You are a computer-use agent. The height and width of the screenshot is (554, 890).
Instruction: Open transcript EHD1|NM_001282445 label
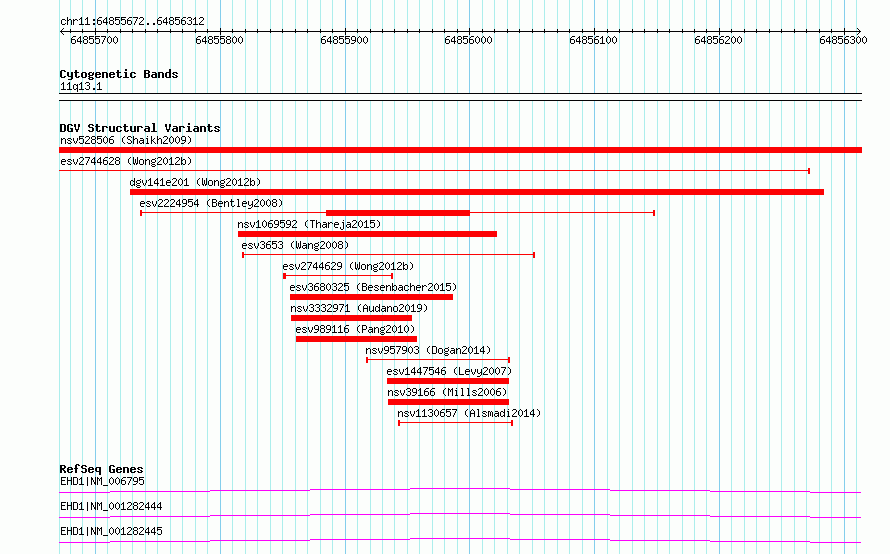pos(111,531)
